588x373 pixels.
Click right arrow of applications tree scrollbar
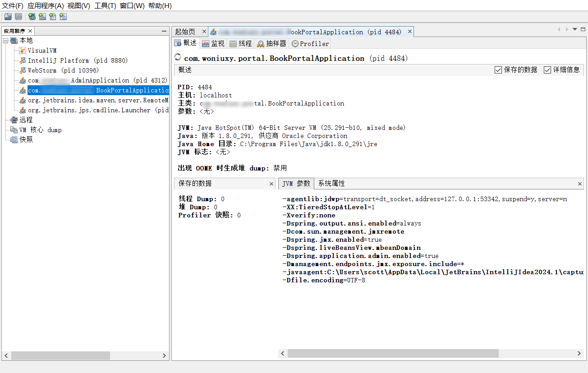pyautogui.click(x=164, y=356)
